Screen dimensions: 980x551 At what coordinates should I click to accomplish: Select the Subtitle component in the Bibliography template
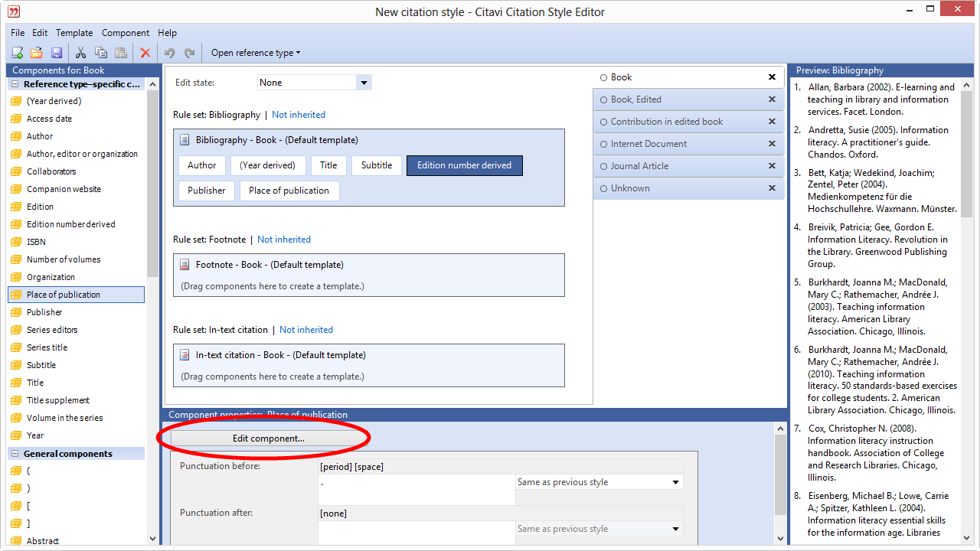(x=377, y=165)
